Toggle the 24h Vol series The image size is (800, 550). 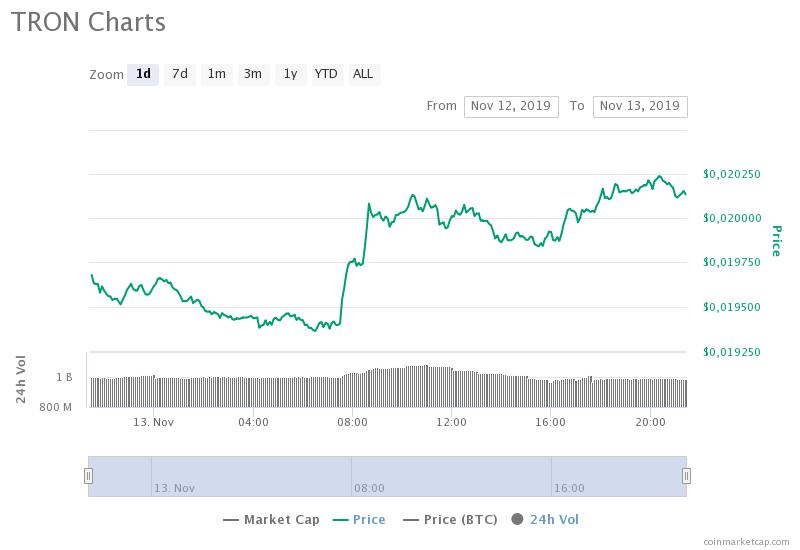[x=545, y=520]
